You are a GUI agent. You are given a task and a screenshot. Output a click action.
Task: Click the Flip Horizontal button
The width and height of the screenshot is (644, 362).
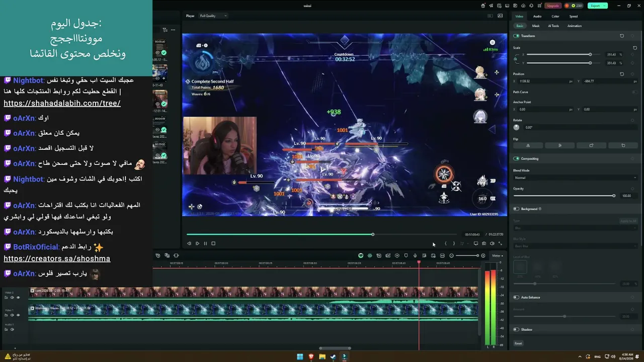point(528,145)
